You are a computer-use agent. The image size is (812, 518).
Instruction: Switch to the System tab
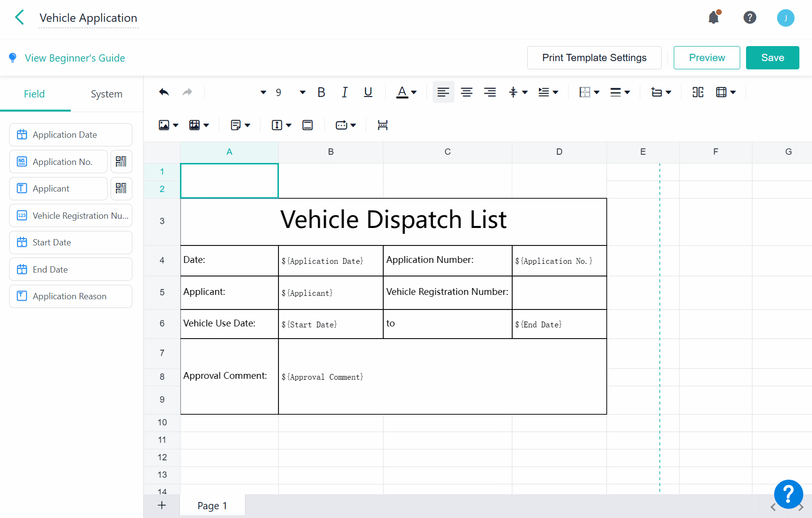(106, 94)
